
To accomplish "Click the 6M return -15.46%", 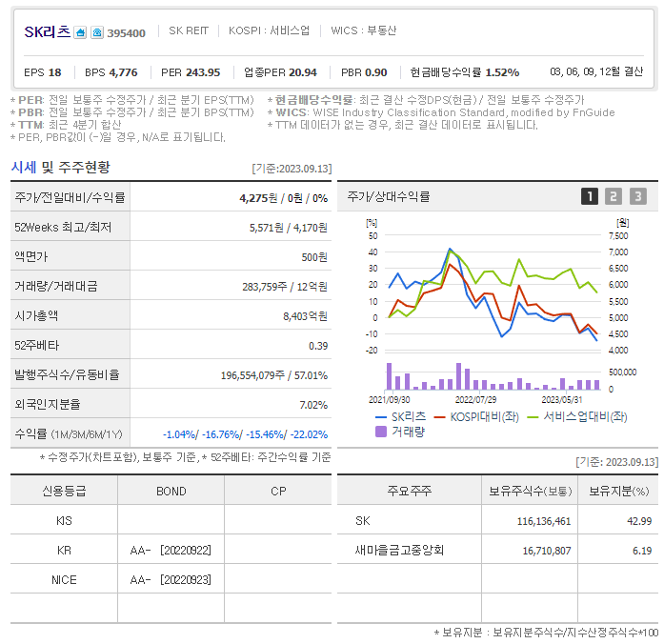I will (x=265, y=434).
